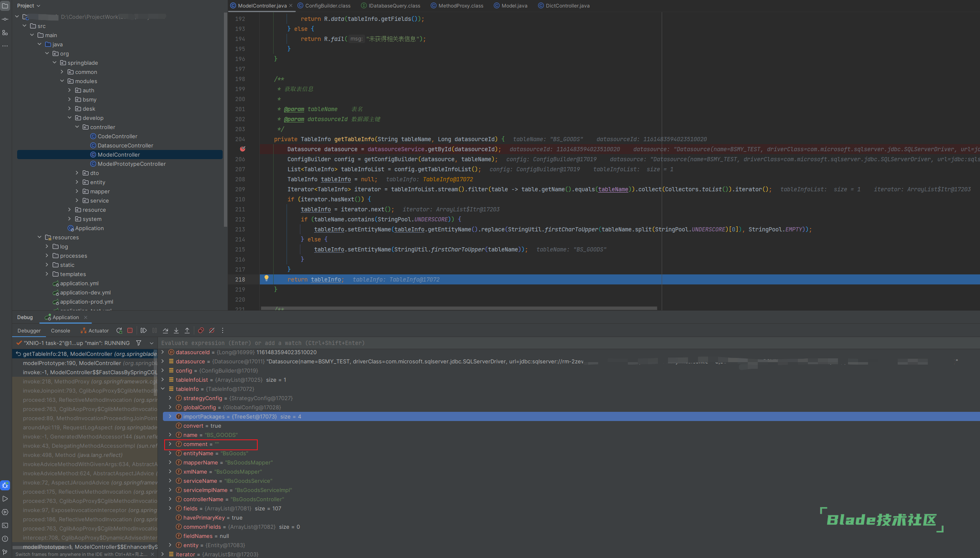Viewport: 980px width, 558px height.
Task: Close the ModelController.java editor tab
Action: pyautogui.click(x=291, y=6)
